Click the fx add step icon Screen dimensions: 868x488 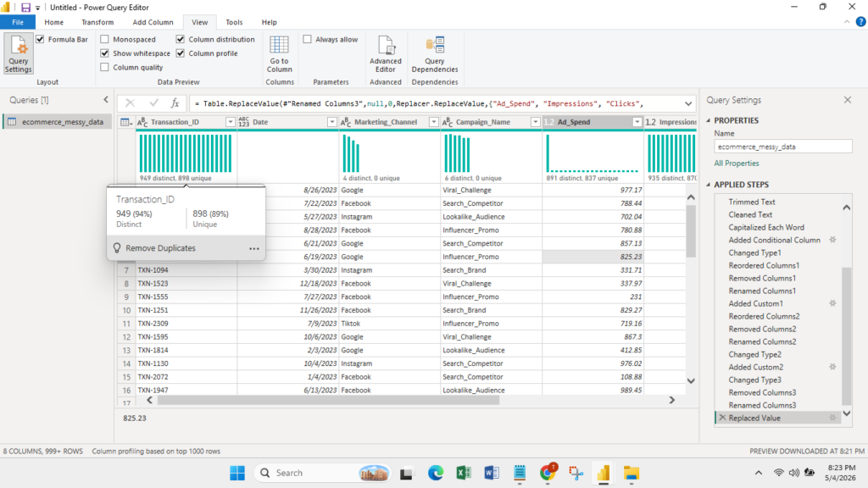coord(175,103)
